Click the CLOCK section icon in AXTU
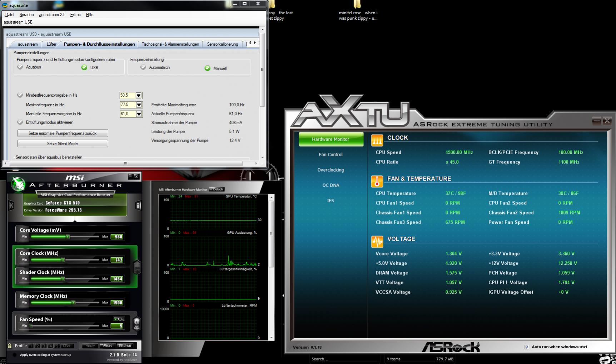Image resolution: width=616 pixels, height=364 pixels. (x=377, y=140)
